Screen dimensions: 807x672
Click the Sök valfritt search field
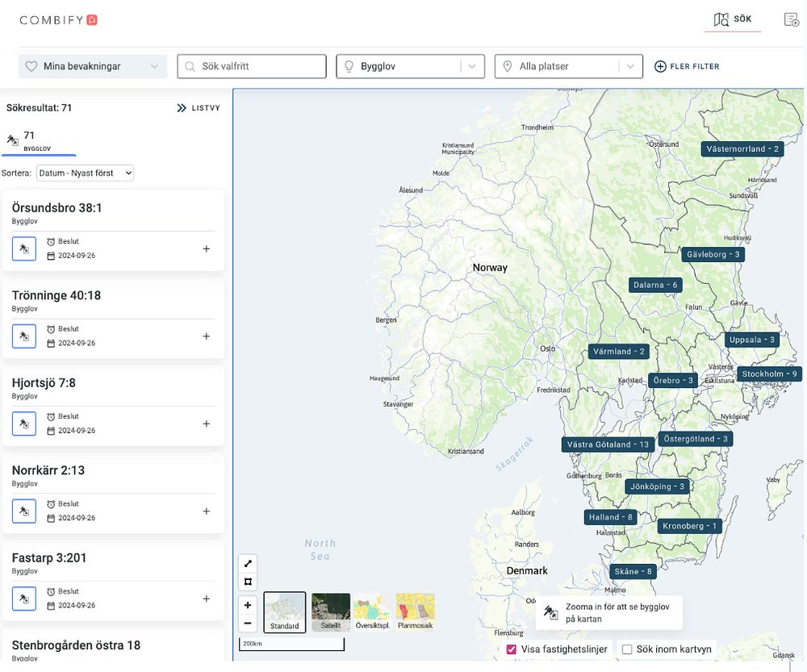coord(252,66)
